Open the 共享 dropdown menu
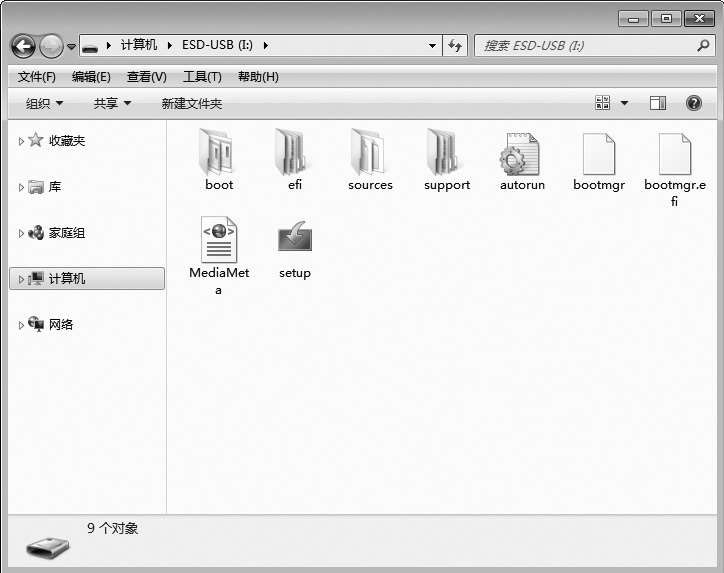Viewport: 724px width, 573px height. (112, 103)
